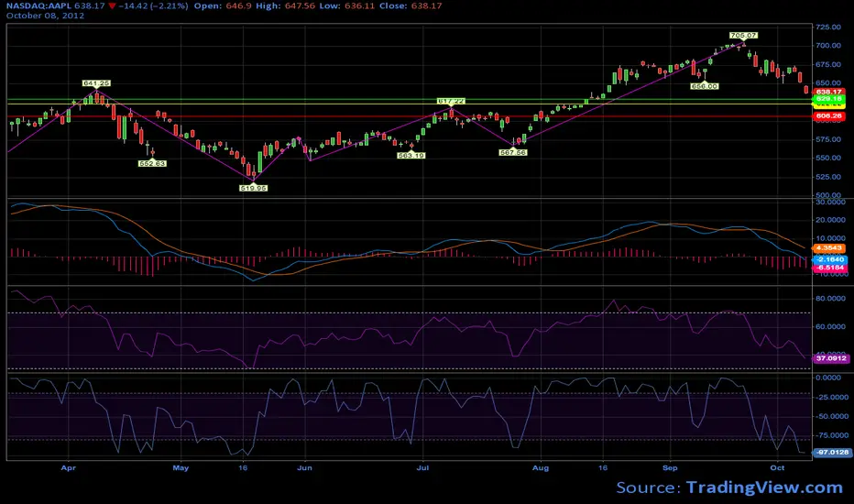Click the -50.0000 oscillator axis label
The width and height of the screenshot is (854, 504).
[x=831, y=416]
